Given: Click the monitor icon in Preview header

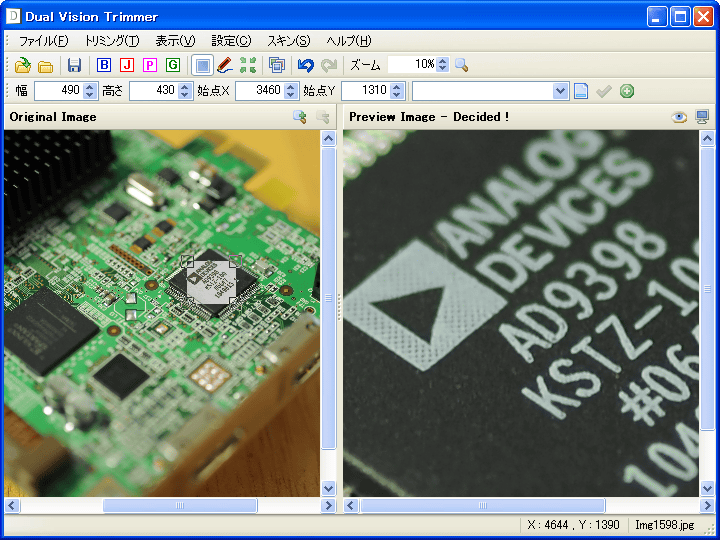Looking at the screenshot, I should pos(702,117).
